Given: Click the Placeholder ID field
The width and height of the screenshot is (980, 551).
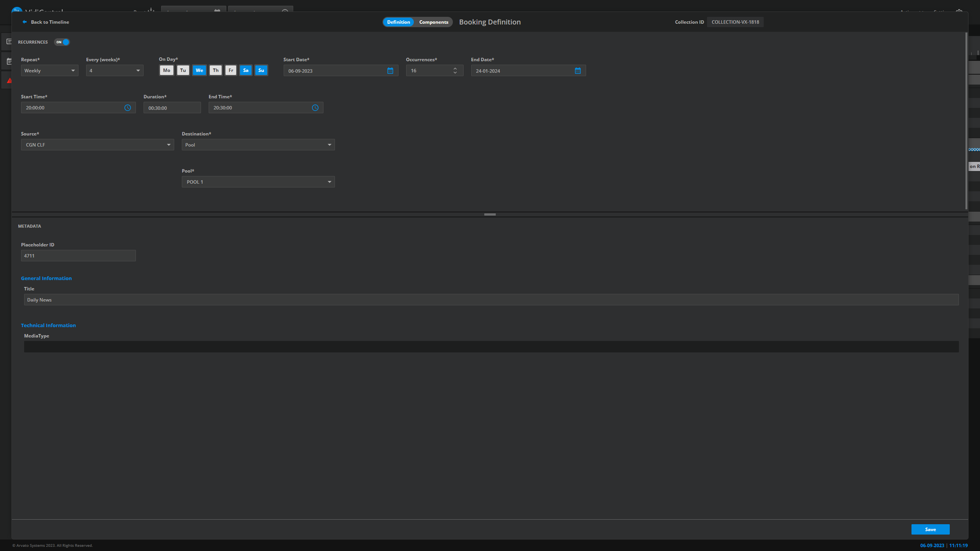Looking at the screenshot, I should point(78,256).
